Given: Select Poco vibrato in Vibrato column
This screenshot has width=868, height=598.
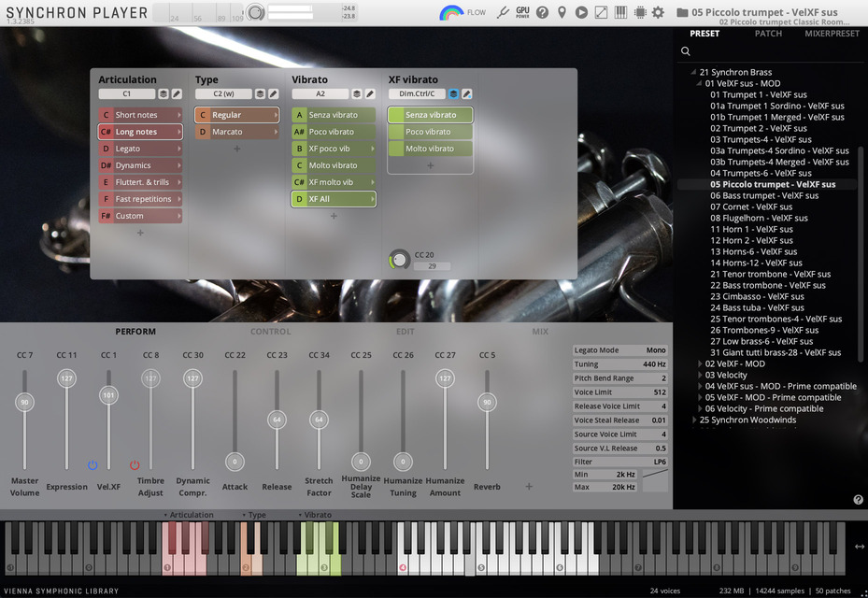Looking at the screenshot, I should point(334,132).
